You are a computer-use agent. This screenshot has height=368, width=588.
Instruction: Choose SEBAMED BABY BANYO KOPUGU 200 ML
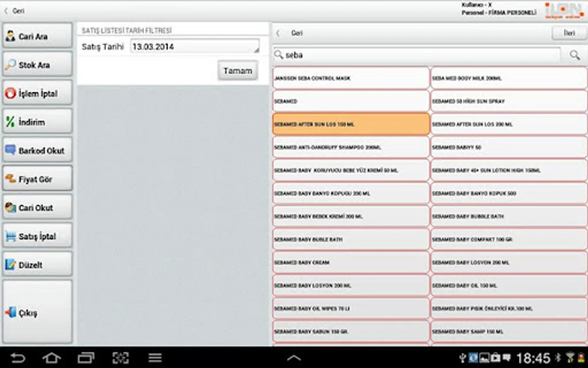coord(351,193)
